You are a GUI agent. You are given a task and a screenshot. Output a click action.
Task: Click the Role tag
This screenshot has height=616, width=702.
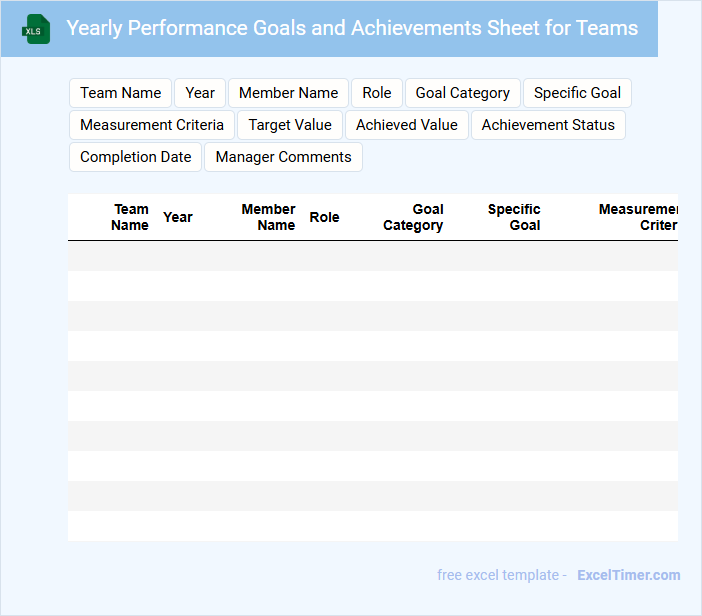click(x=377, y=93)
